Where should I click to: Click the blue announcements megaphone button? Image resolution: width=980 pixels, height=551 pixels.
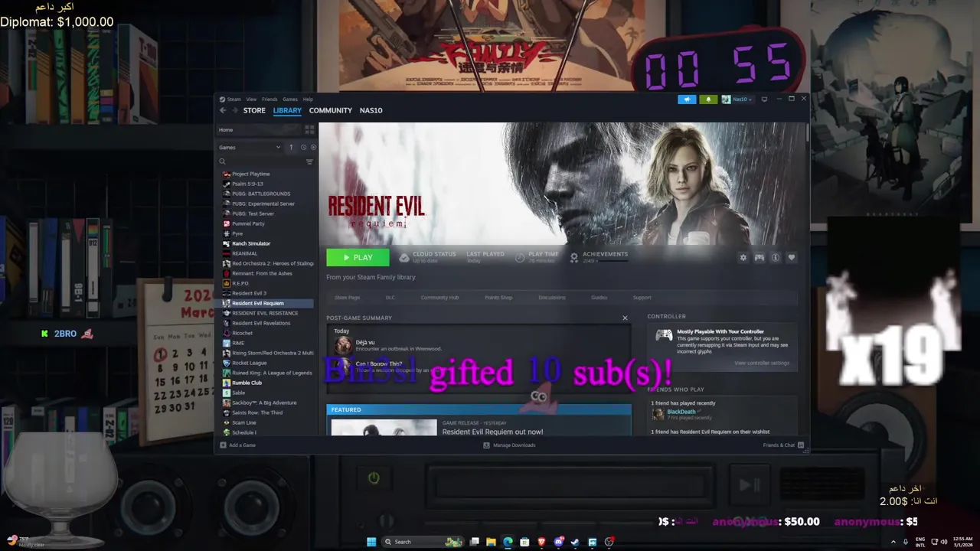point(687,99)
